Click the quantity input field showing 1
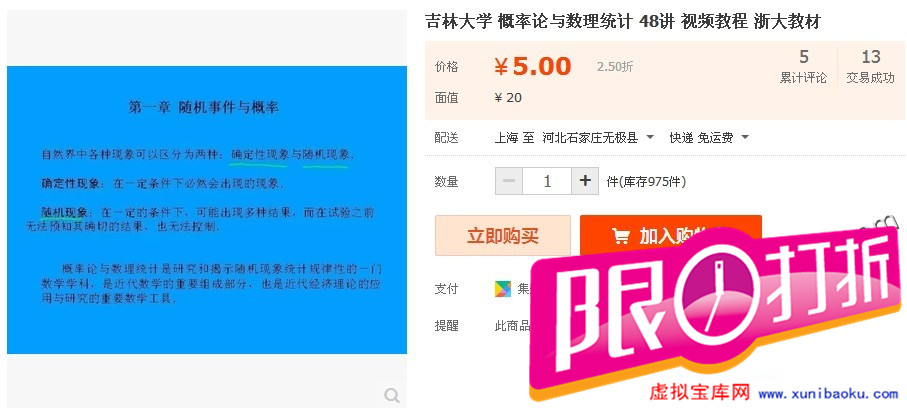907x408 pixels. point(547,181)
